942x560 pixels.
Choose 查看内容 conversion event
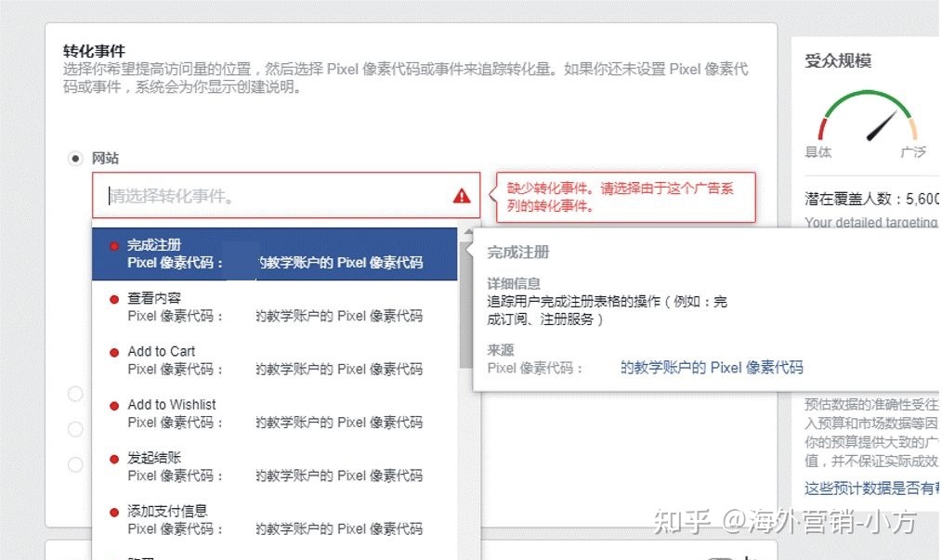click(275, 307)
